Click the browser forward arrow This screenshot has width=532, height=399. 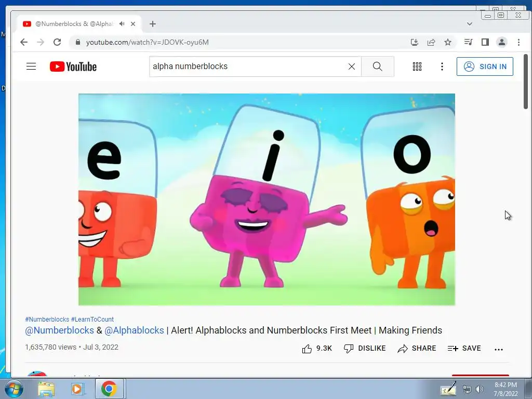click(41, 42)
